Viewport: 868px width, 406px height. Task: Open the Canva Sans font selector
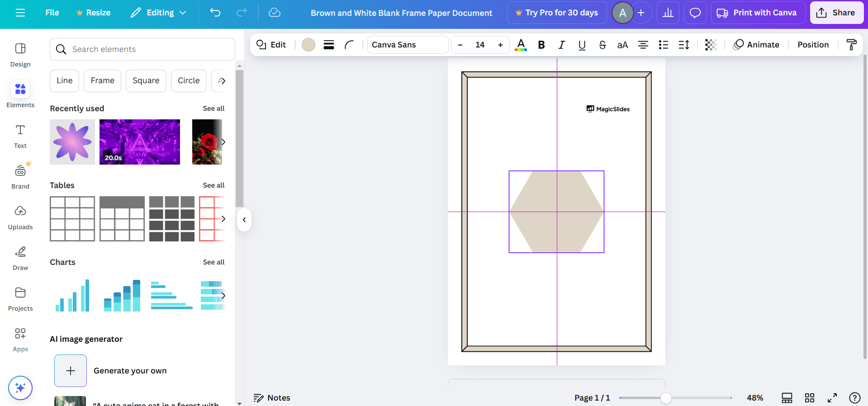408,45
